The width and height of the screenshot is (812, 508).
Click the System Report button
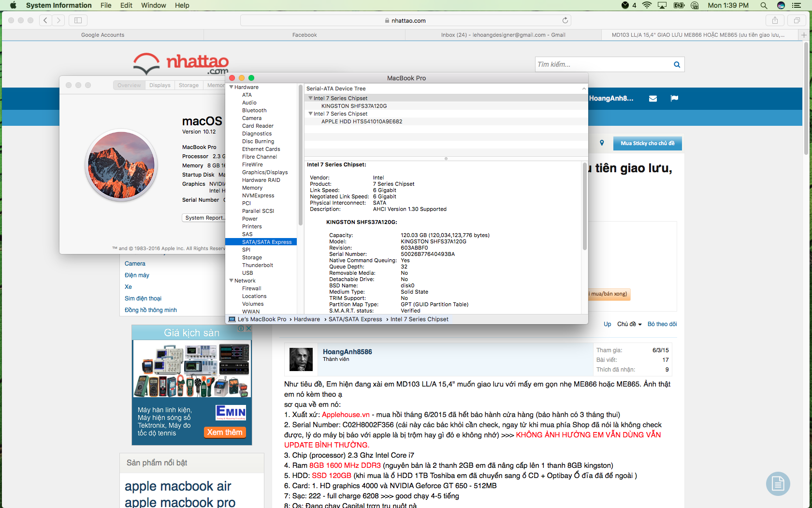[204, 218]
